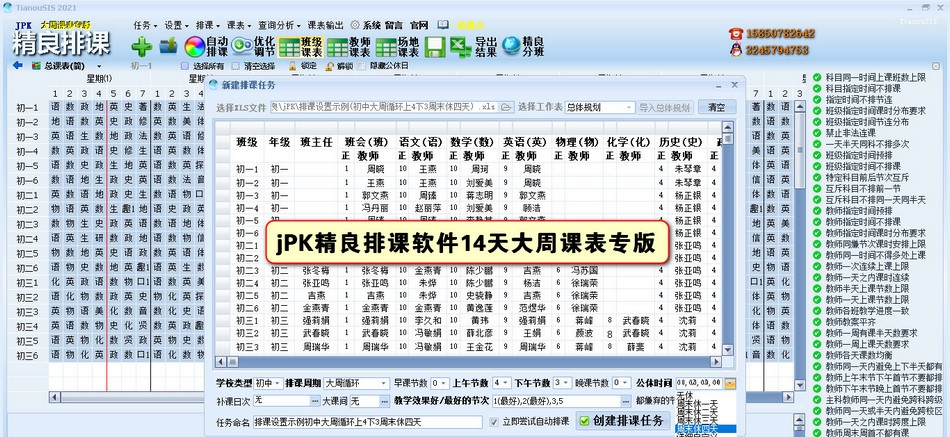This screenshot has width=950, height=437.
Task: Click ellipsis button of 补课日次 field
Action: [x=315, y=401]
